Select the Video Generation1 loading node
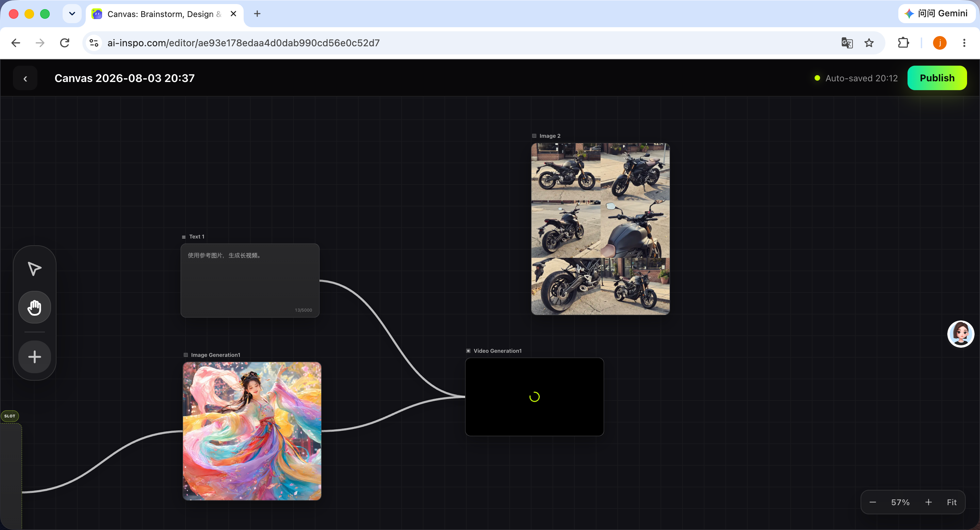This screenshot has height=530, width=980. pyautogui.click(x=534, y=397)
